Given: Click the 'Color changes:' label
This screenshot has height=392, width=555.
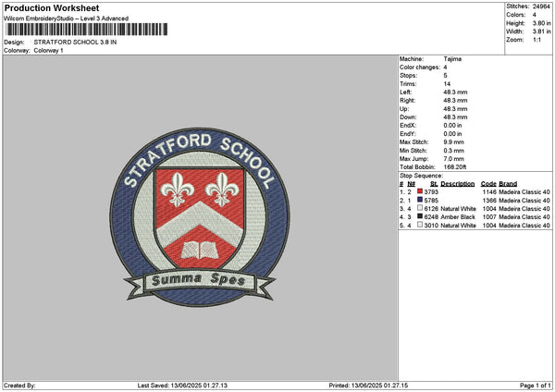Looking at the screenshot, I should coord(420,67).
